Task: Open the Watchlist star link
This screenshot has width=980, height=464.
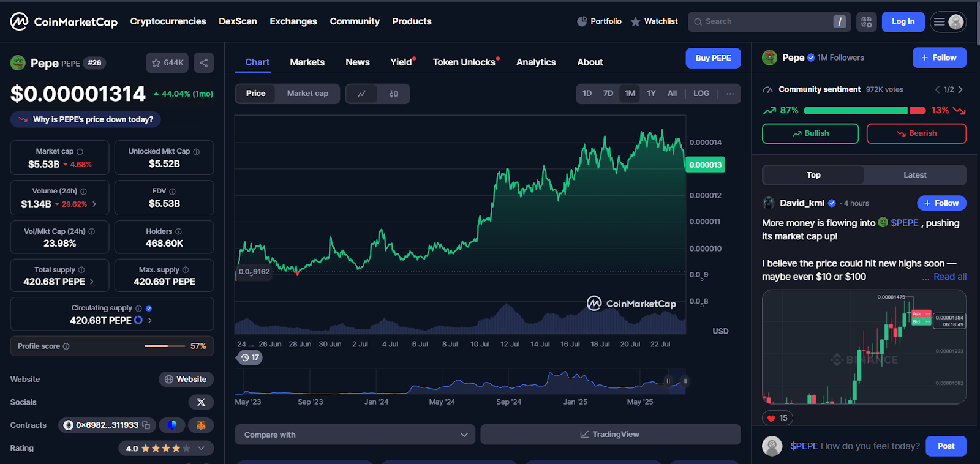Action: (x=654, y=21)
